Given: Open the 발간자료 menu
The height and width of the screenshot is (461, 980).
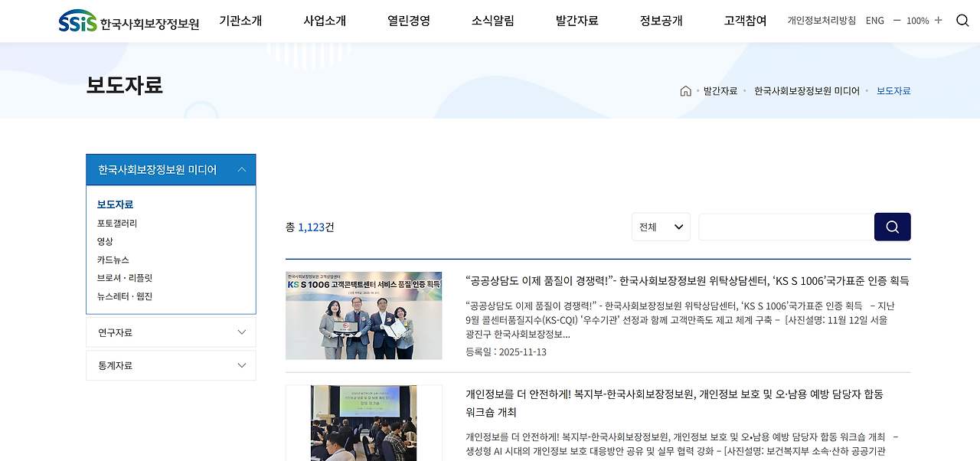Looking at the screenshot, I should pos(577,21).
